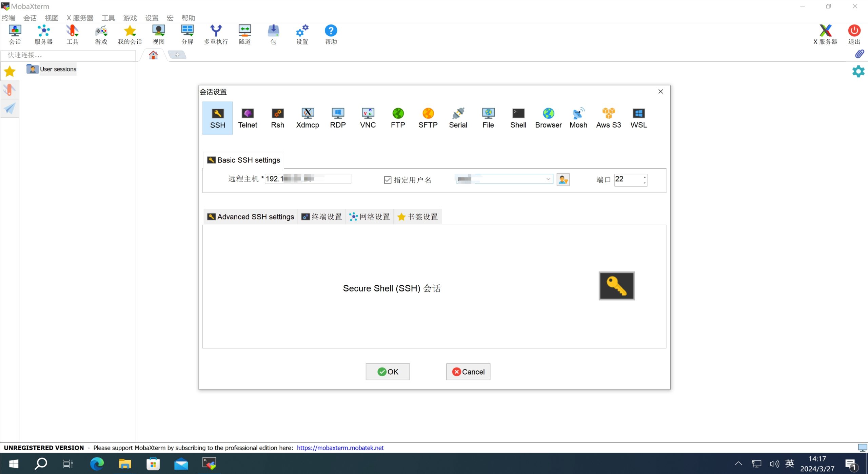Choose RDP session type

point(338,118)
